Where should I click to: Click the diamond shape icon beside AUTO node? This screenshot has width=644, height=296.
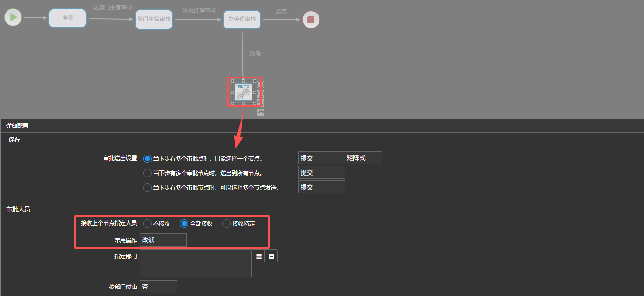(x=261, y=103)
